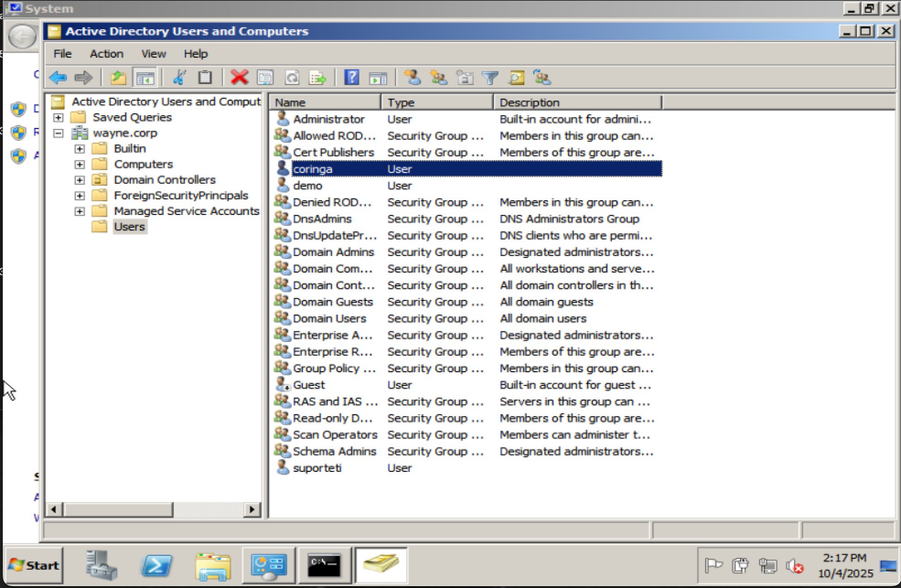Click the tree pane left scroll arrow
The image size is (901, 588).
tap(54, 509)
